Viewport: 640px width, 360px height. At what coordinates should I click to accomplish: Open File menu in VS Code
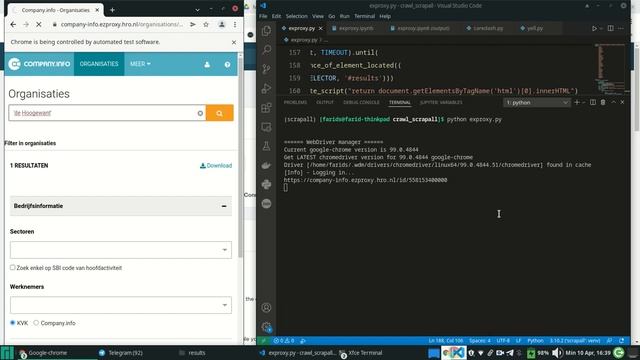point(263,16)
